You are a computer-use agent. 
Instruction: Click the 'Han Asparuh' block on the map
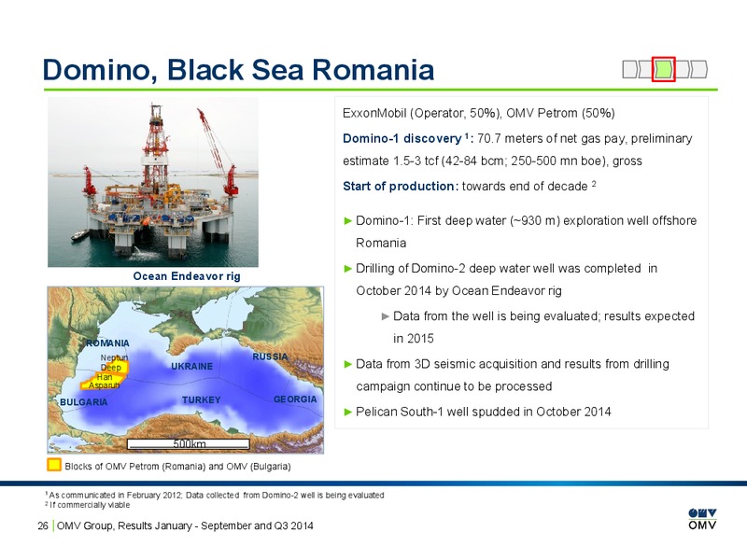[103, 382]
